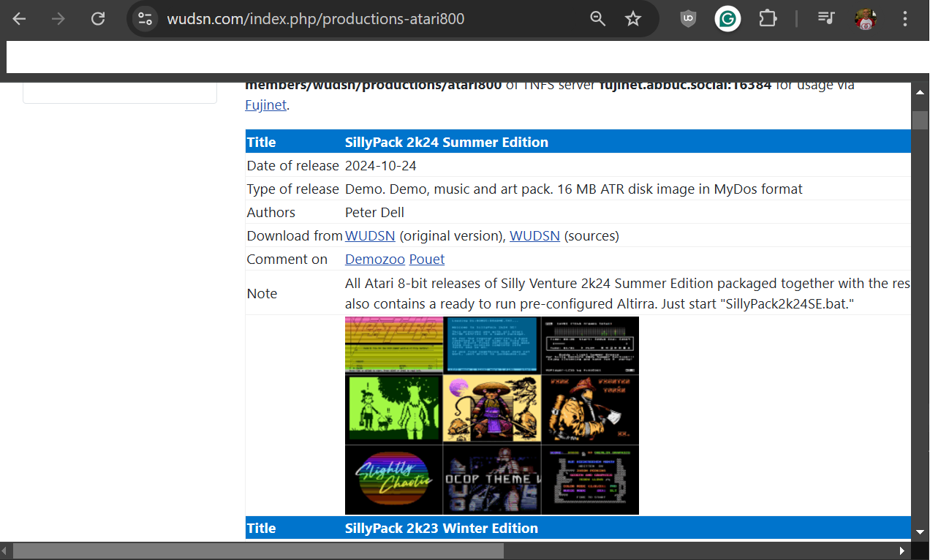Open the page zoom magnifier icon
This screenshot has height=560, width=930.
[x=598, y=19]
